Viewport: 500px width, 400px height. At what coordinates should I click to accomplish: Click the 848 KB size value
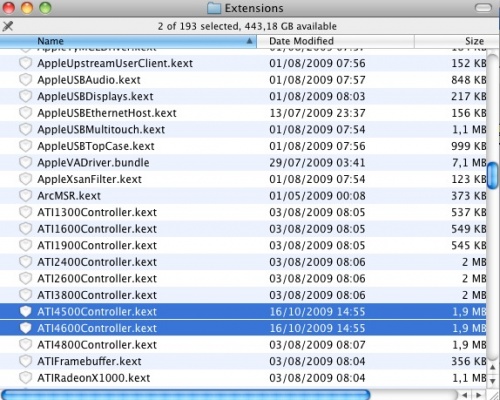point(469,80)
